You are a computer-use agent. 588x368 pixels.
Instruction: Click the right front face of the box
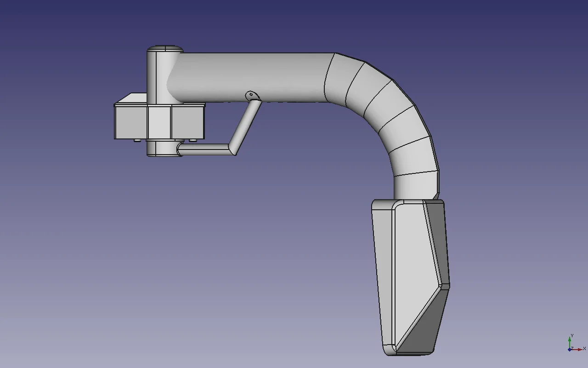(187, 122)
